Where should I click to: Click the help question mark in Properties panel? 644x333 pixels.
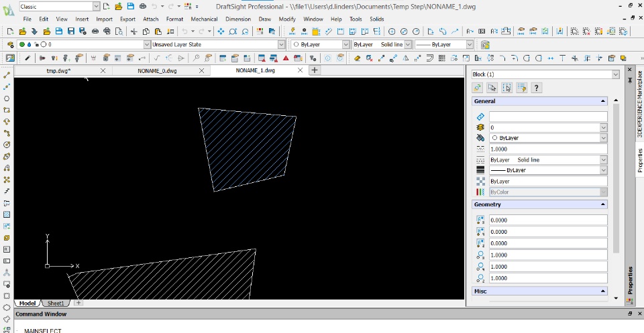537,88
